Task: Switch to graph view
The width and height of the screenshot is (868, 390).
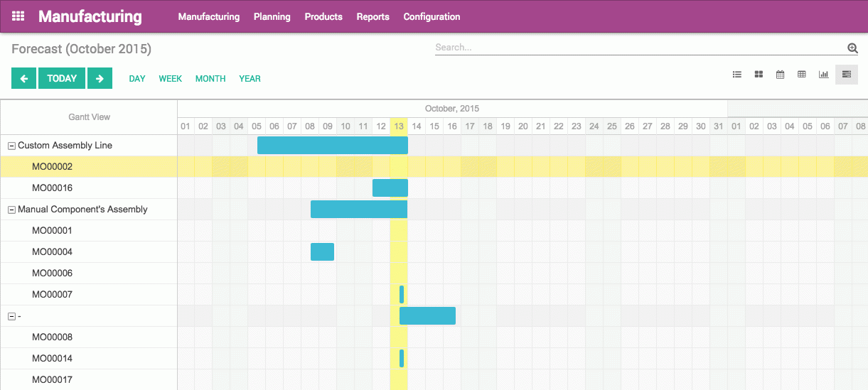Action: (x=823, y=75)
